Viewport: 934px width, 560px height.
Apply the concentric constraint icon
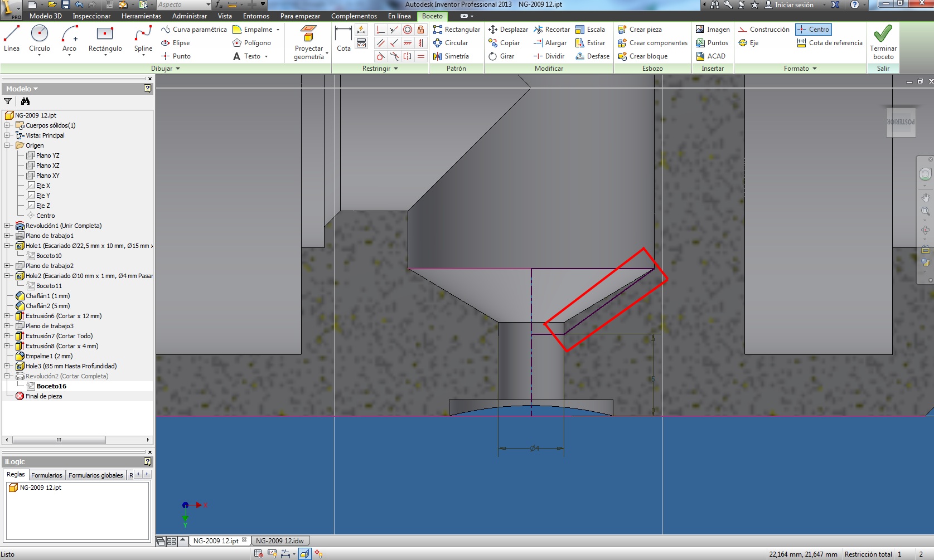click(408, 30)
